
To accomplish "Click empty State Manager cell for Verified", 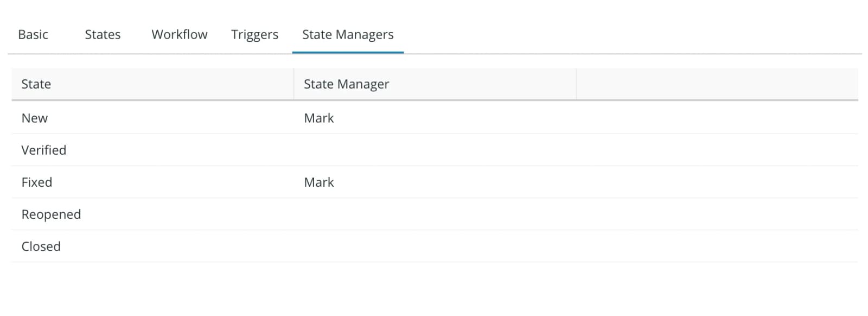I will tap(435, 150).
